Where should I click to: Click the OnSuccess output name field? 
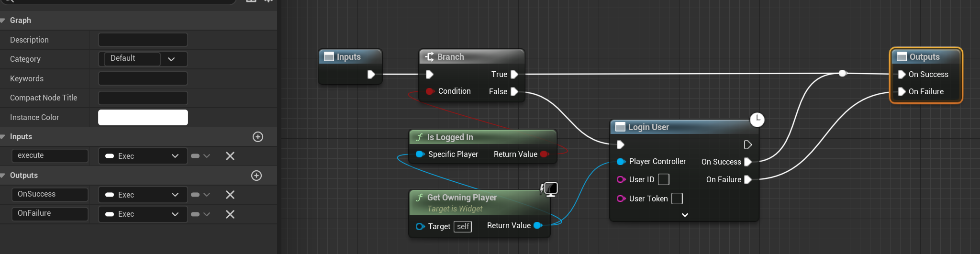tap(50, 194)
